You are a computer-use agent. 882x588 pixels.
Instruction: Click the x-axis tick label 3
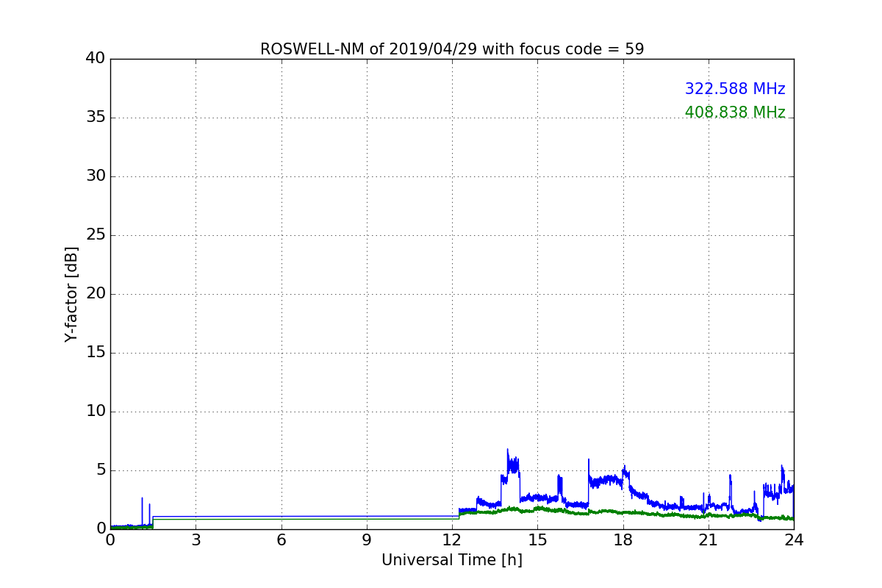pos(196,539)
